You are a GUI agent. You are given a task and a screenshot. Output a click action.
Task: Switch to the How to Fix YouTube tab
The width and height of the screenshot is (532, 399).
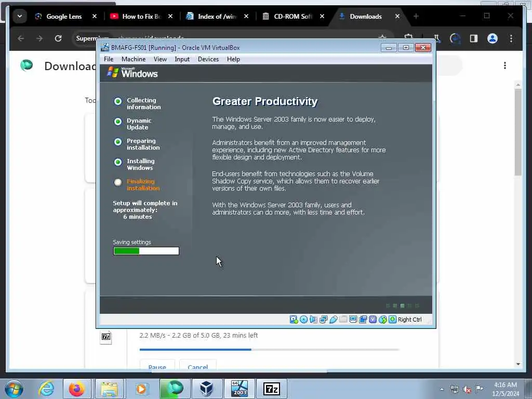141,16
